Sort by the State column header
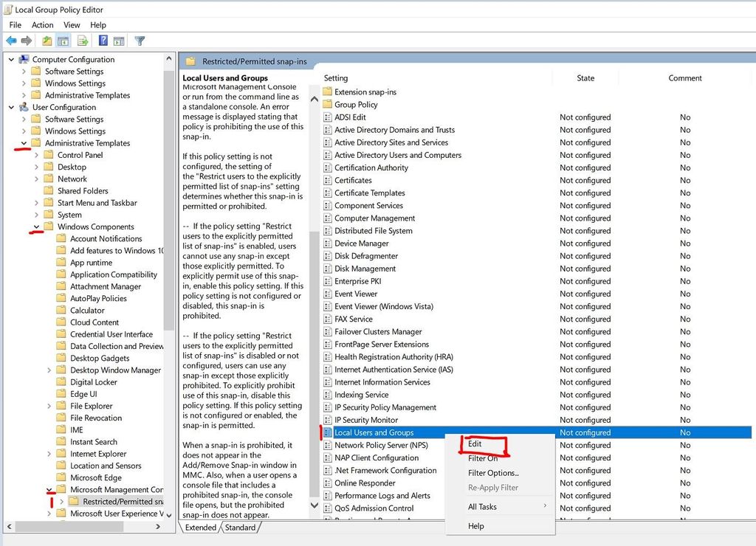The width and height of the screenshot is (756, 546). click(585, 78)
